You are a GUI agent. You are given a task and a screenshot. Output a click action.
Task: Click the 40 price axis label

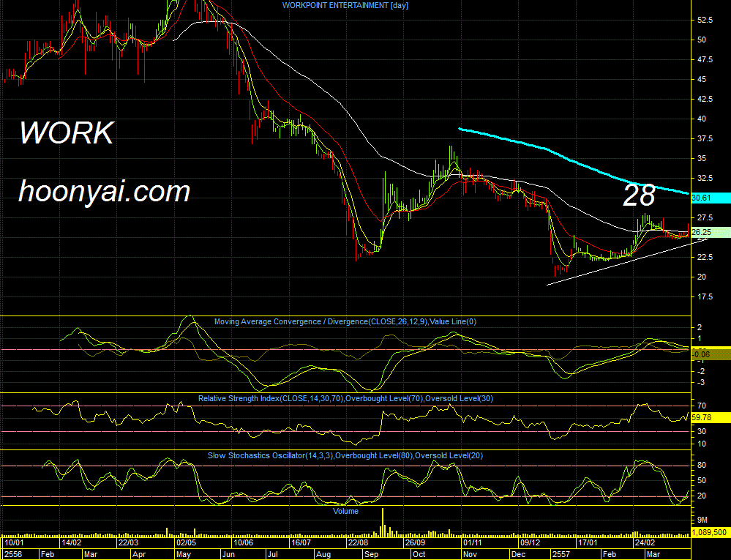click(x=702, y=119)
